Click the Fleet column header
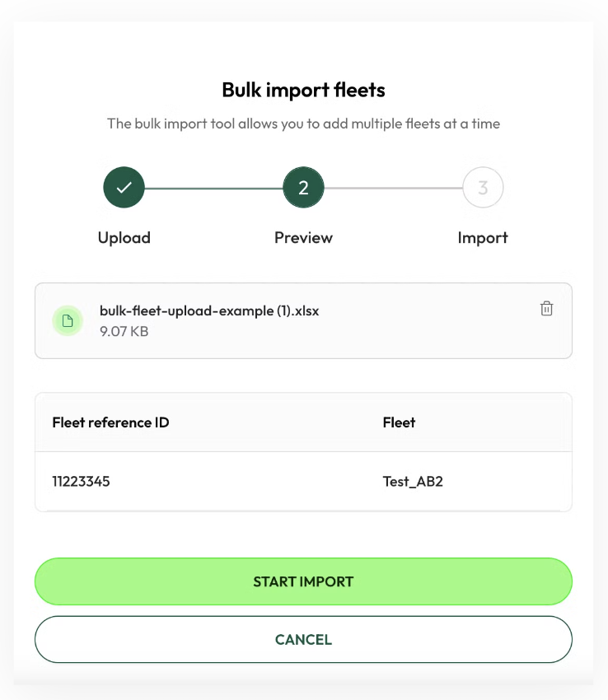Image resolution: width=608 pixels, height=700 pixels. pyautogui.click(x=399, y=422)
